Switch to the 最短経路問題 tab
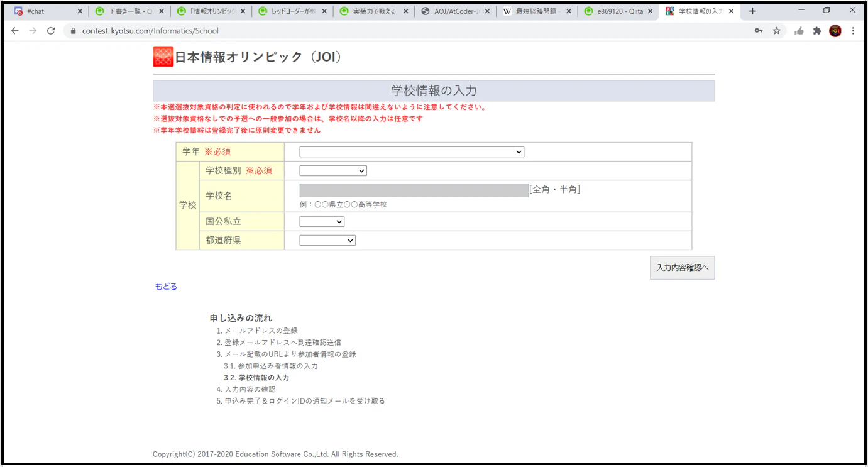Image resolution: width=868 pixels, height=467 pixels. (536, 11)
